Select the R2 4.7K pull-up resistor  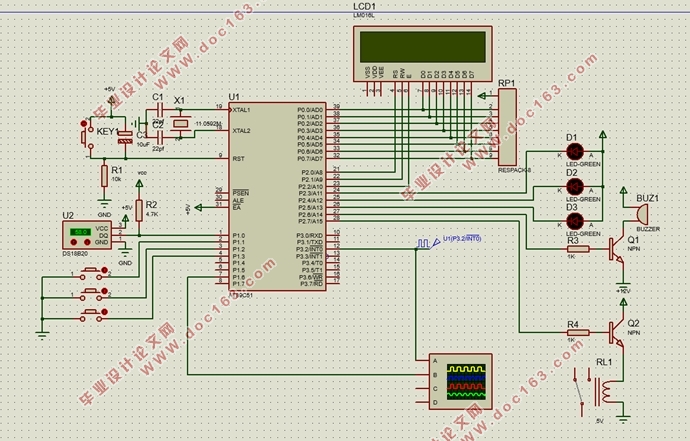(139, 210)
